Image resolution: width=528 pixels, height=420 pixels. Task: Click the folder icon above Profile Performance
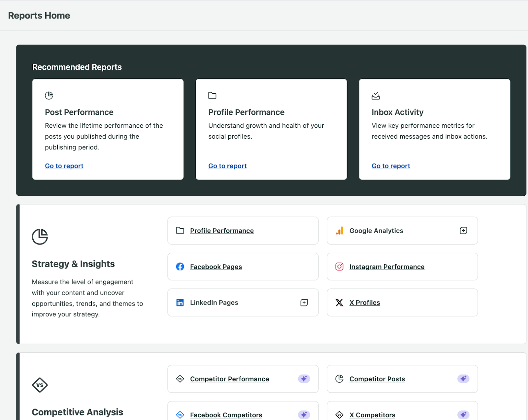[212, 95]
